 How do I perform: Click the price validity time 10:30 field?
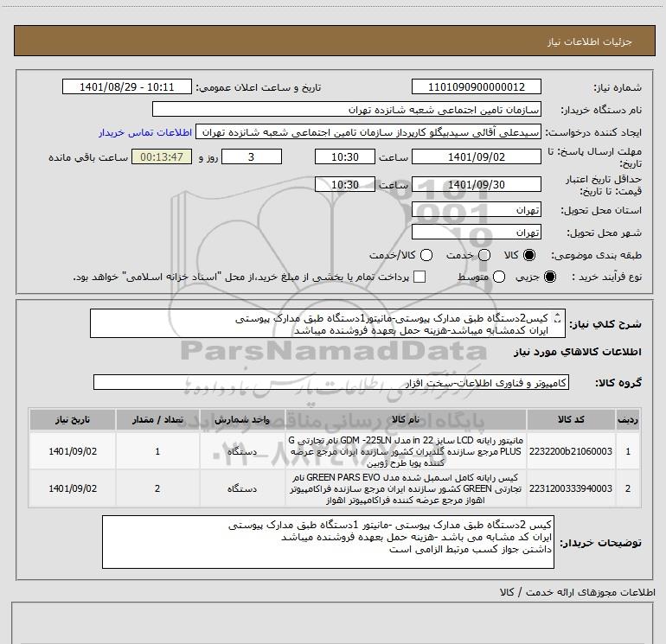pyautogui.click(x=345, y=184)
